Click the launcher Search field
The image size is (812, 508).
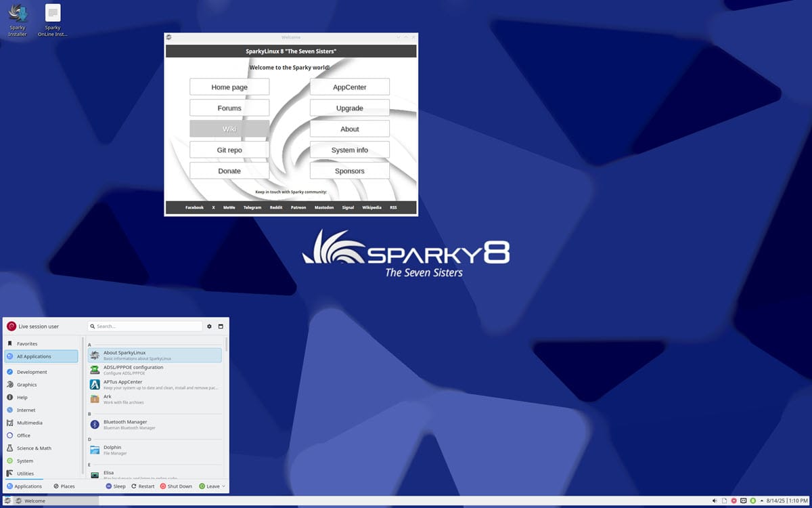(x=145, y=326)
